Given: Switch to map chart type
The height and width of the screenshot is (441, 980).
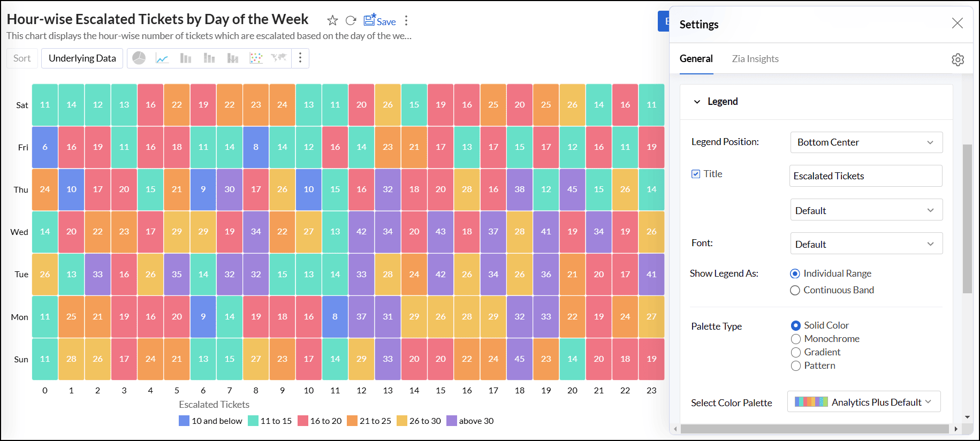Looking at the screenshot, I should pyautogui.click(x=279, y=58).
